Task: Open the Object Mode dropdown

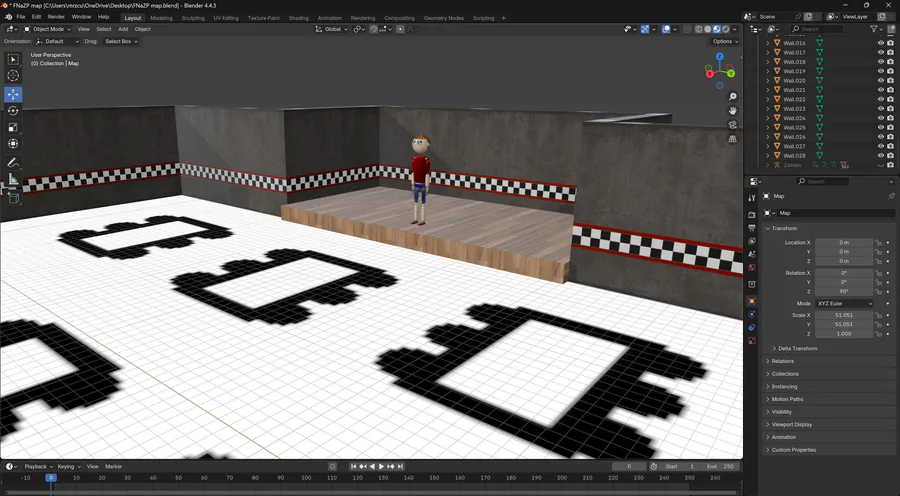Action: pyautogui.click(x=48, y=29)
